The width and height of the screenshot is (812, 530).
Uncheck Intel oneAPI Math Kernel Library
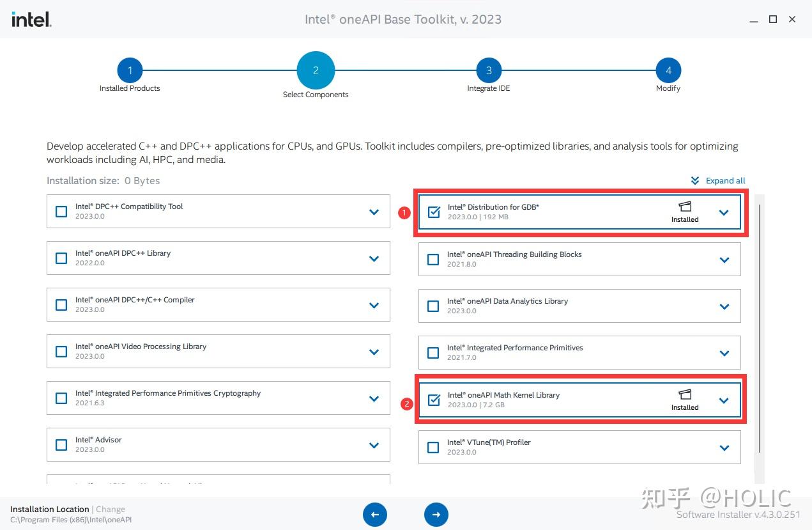click(434, 400)
